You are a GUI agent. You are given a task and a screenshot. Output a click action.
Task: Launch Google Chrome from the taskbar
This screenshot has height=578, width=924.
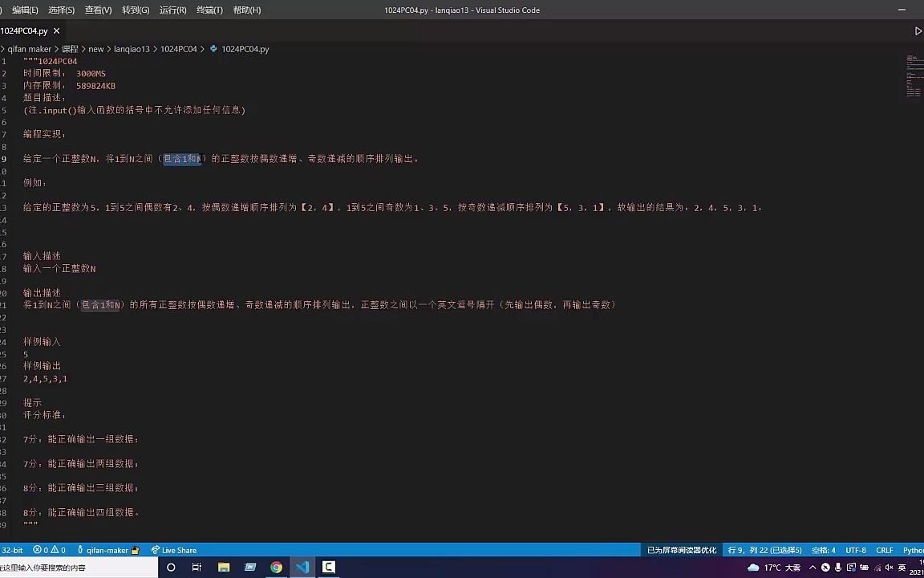276,567
